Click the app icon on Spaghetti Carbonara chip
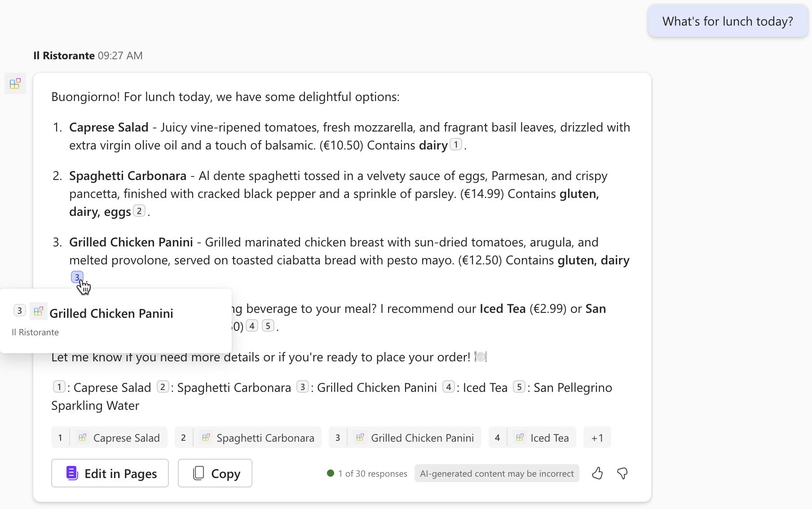Viewport: 812px width, 509px height. pos(206,437)
